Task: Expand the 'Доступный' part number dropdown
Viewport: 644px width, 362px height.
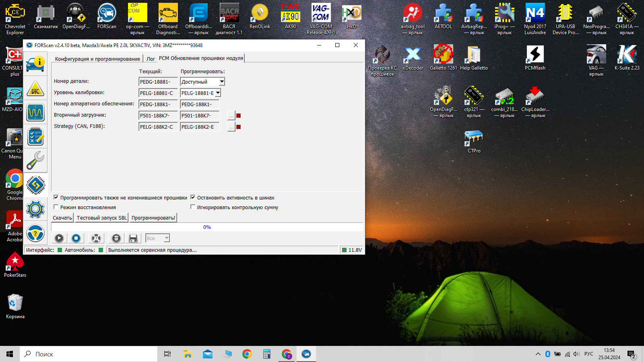Action: point(221,82)
